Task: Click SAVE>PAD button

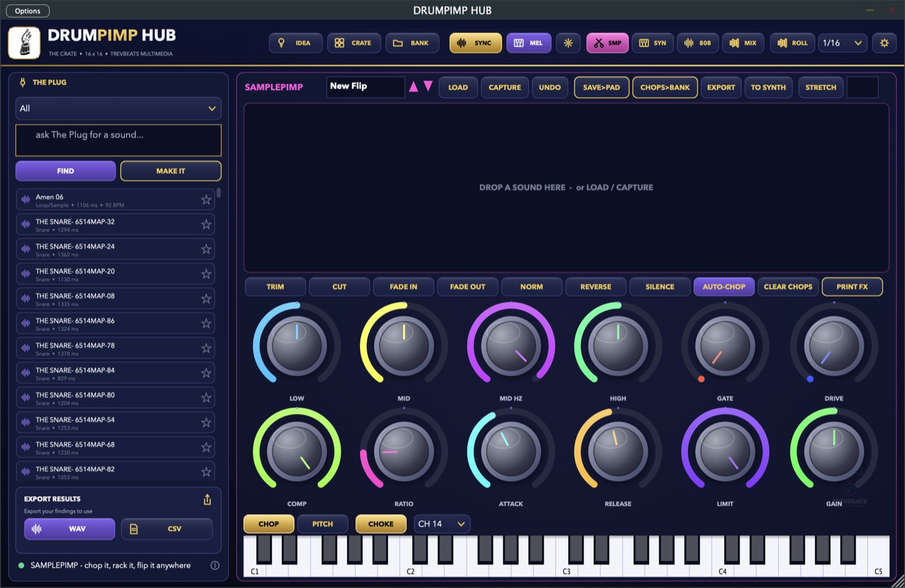Action: (601, 87)
